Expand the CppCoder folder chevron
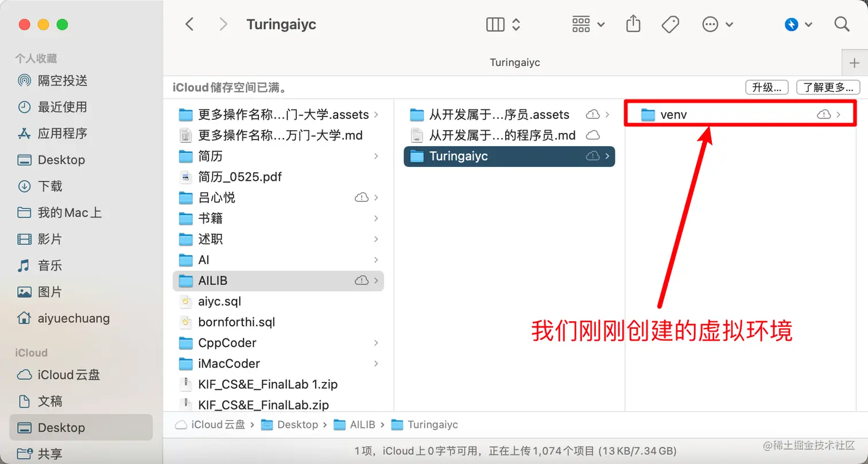Screen dimensions: 868x464 pos(376,342)
